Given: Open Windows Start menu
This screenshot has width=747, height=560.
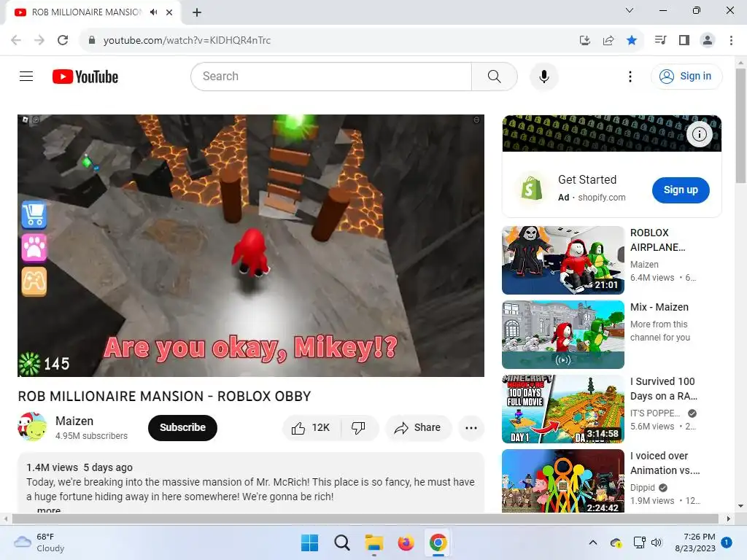Looking at the screenshot, I should 309,542.
